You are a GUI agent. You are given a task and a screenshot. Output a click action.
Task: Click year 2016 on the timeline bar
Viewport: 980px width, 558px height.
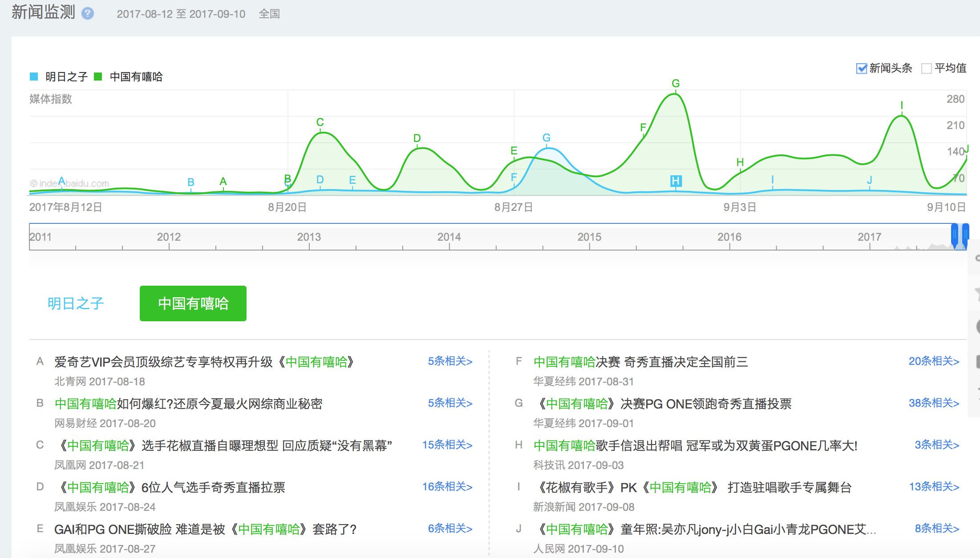[x=729, y=237]
